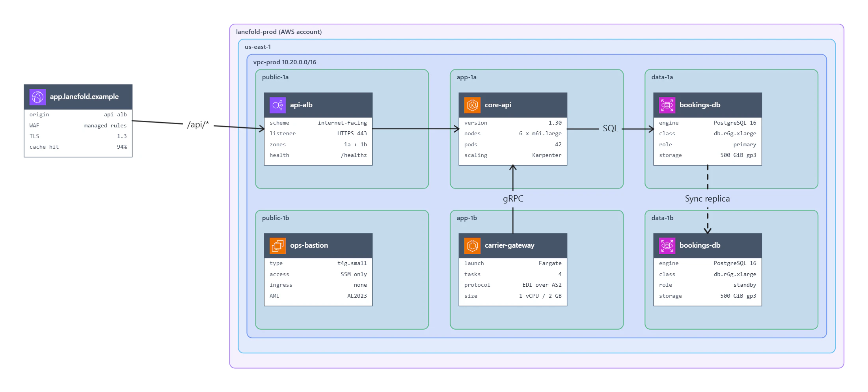The height and width of the screenshot is (392, 868).
Task: Click the data-1b subnet label
Action: 662,218
